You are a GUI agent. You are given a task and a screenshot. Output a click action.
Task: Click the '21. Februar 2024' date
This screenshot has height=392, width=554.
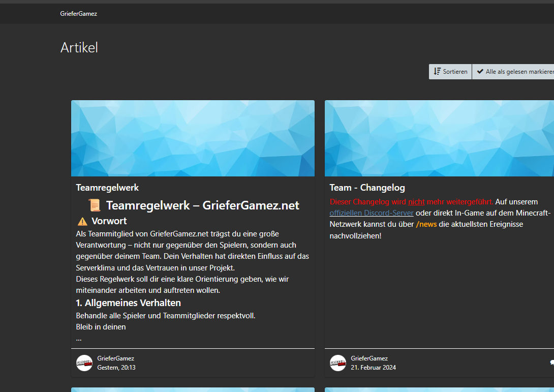tap(373, 368)
